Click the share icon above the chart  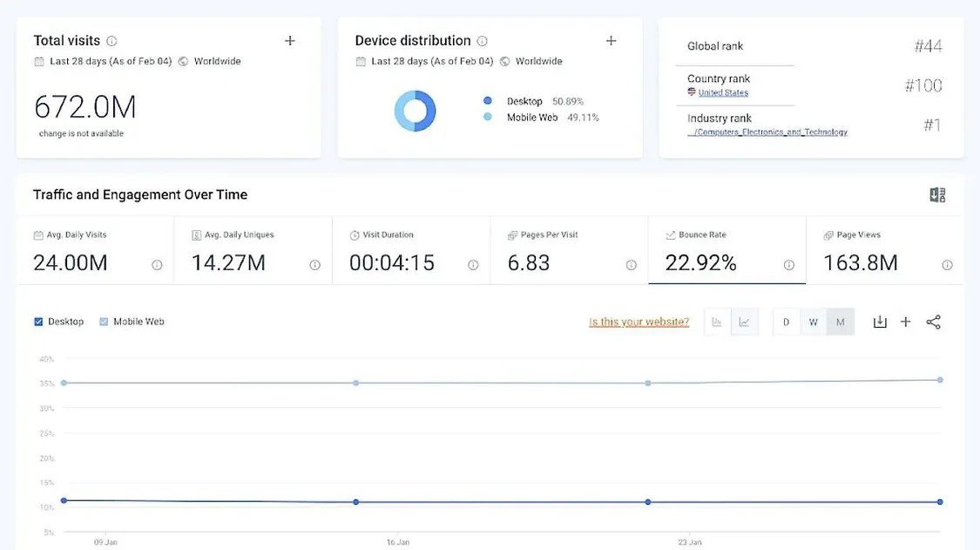pyautogui.click(x=933, y=323)
